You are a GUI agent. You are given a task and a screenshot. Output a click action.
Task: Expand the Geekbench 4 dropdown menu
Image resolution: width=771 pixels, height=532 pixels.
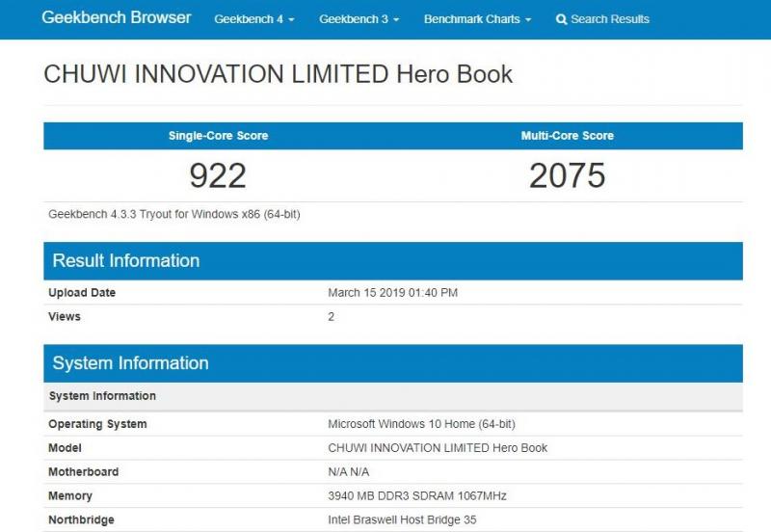point(254,19)
